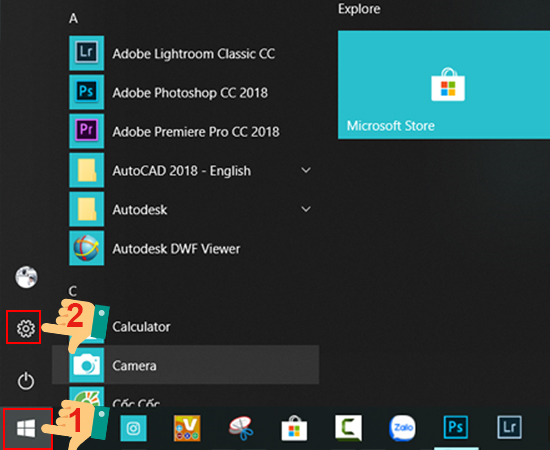This screenshot has height=450, width=550.
Task: Jump to letter C section header
Action: (x=73, y=291)
